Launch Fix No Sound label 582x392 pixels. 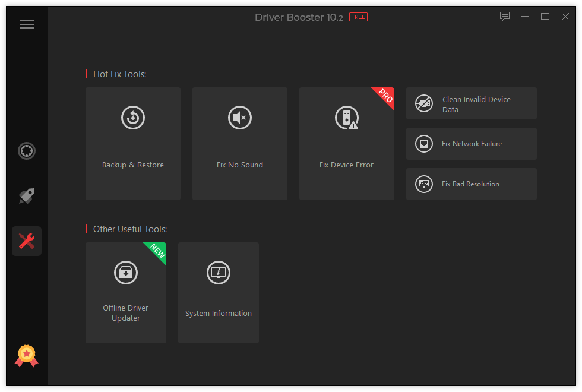[x=240, y=165]
